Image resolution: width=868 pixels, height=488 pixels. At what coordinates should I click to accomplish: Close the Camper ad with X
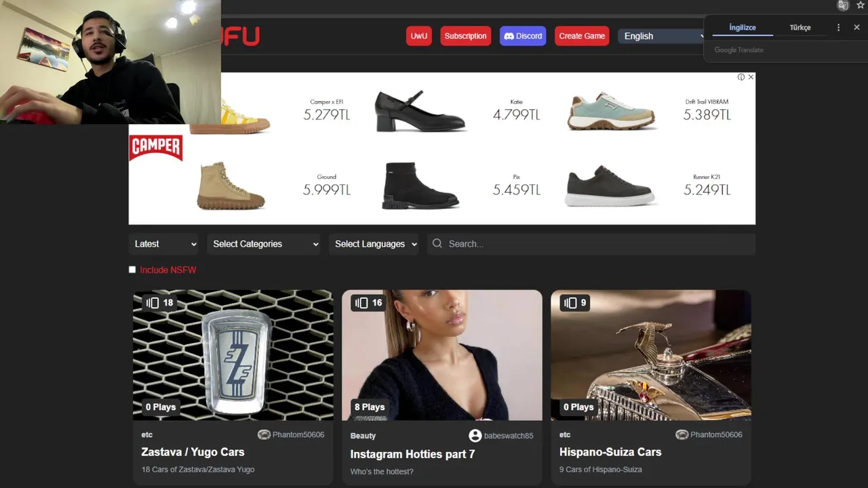[x=751, y=77]
